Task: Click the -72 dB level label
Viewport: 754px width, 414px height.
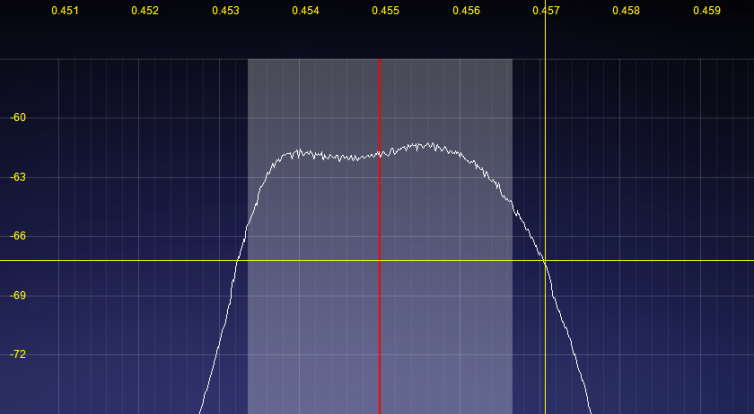Action: click(x=17, y=355)
